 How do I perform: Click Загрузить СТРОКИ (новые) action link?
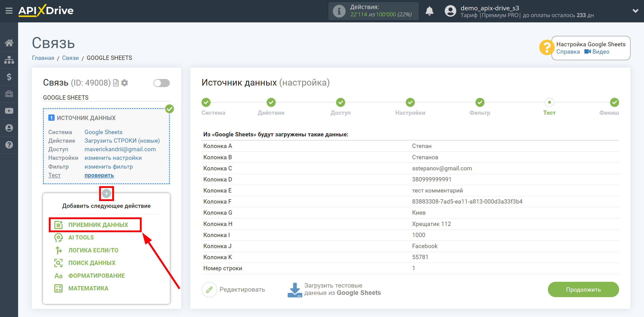click(122, 141)
